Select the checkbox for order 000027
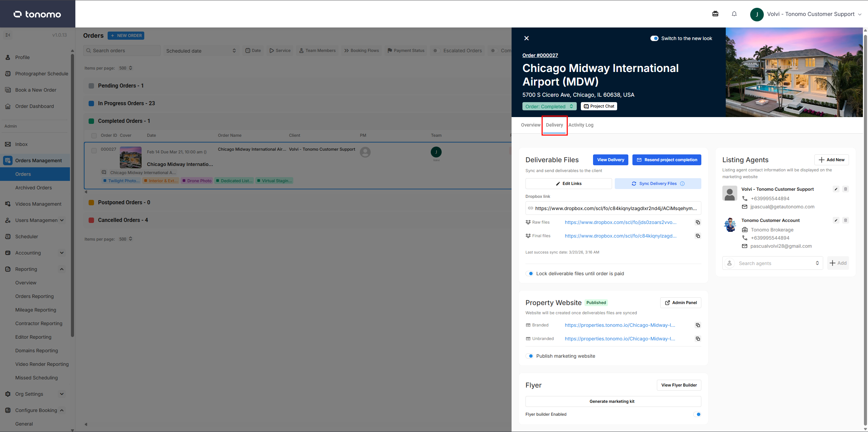Viewport: 868px width, 432px height. coord(94,151)
